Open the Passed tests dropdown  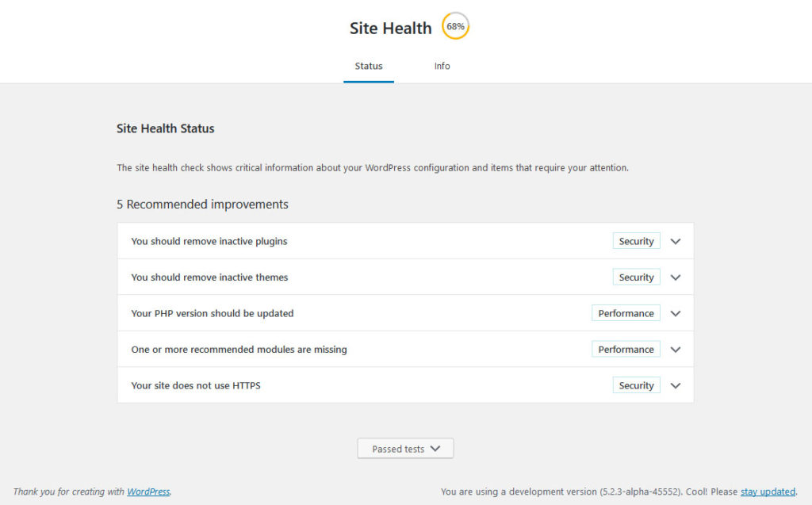(x=405, y=448)
